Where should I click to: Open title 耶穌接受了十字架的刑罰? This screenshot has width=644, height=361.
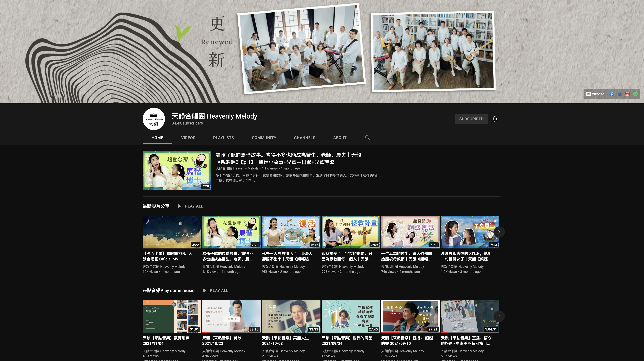click(x=347, y=256)
